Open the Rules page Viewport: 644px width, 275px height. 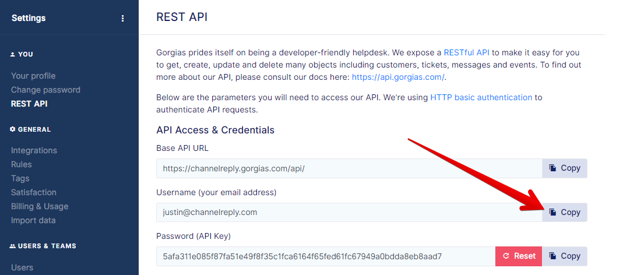[22, 164]
